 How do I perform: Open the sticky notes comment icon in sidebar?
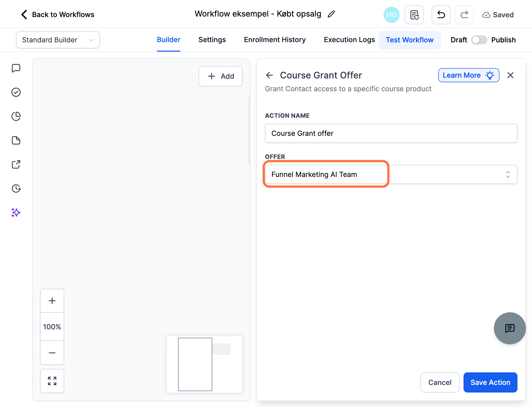(16, 68)
